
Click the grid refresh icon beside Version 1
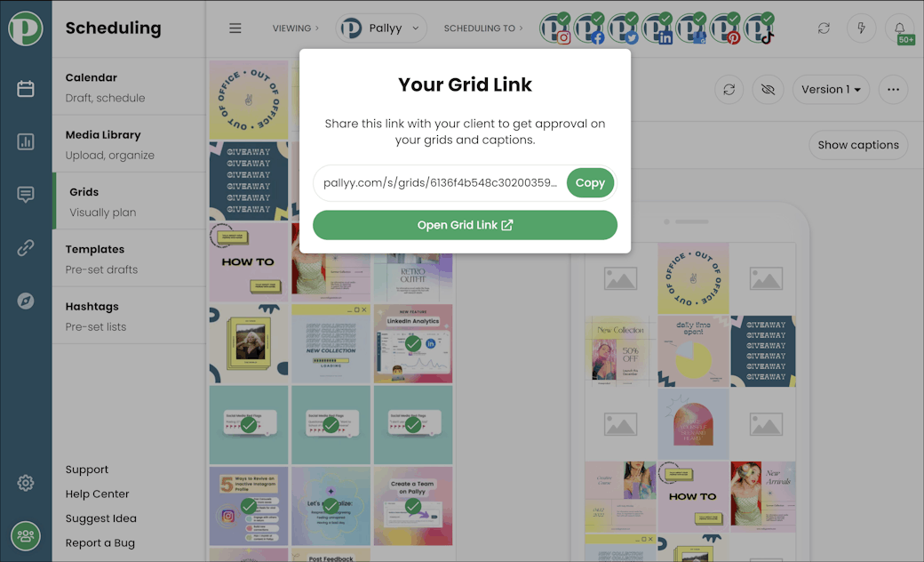(x=729, y=90)
